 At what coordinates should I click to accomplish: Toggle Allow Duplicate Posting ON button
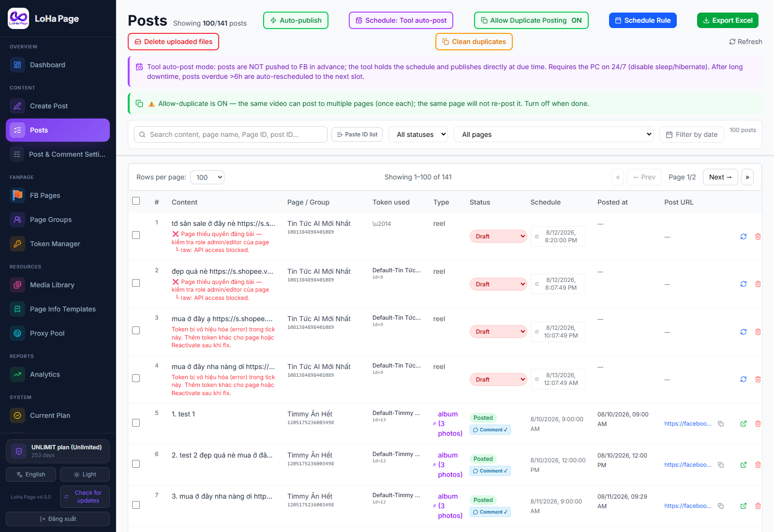tap(531, 20)
